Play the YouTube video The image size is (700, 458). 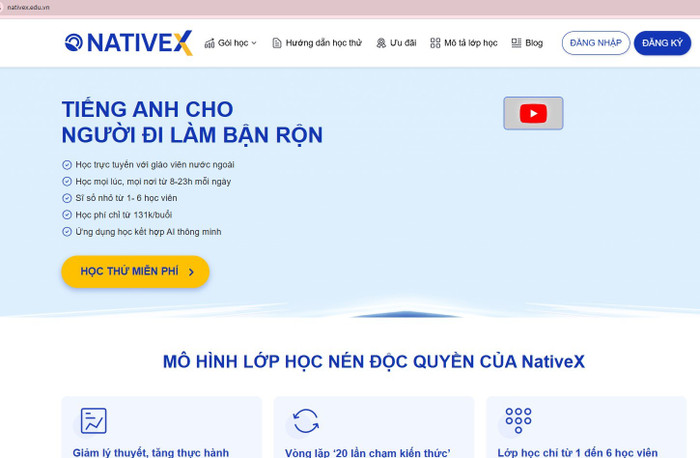click(533, 113)
